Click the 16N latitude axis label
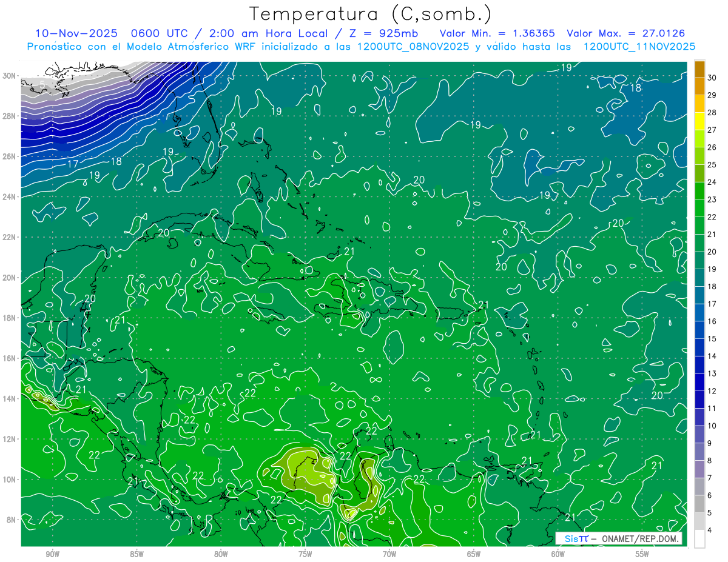 tap(10, 358)
